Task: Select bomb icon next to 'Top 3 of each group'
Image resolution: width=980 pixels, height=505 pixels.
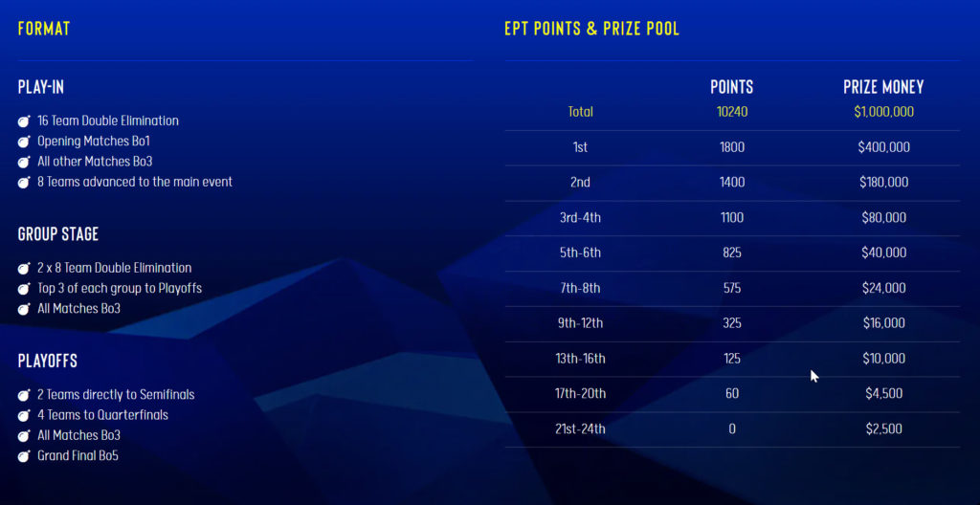Action: click(24, 289)
